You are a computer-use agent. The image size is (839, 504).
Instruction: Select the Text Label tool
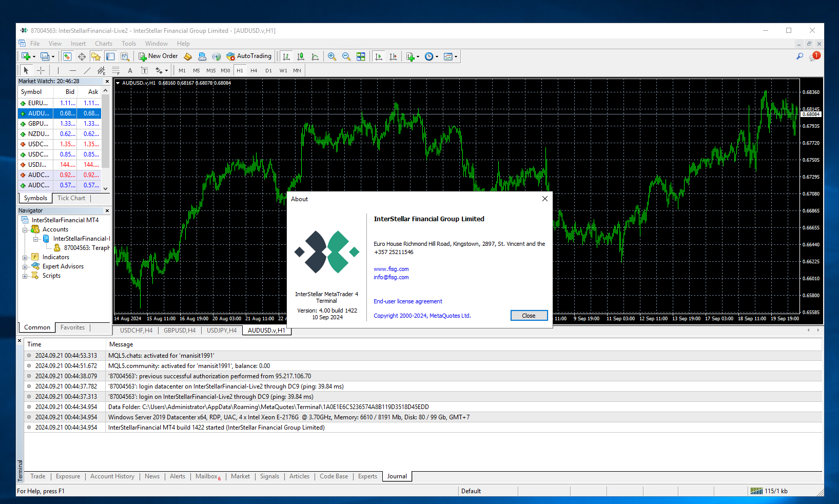(x=145, y=70)
